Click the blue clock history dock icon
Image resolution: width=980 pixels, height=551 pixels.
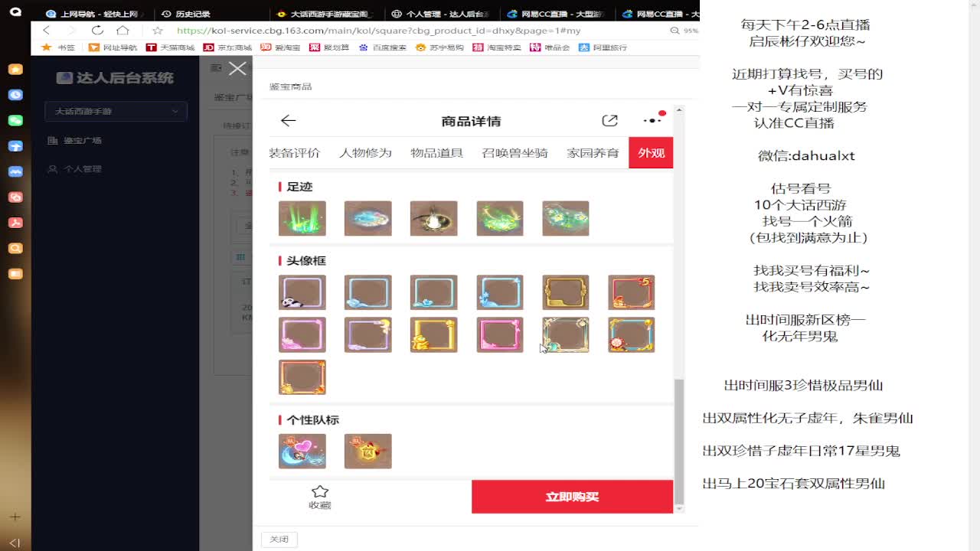click(15, 95)
